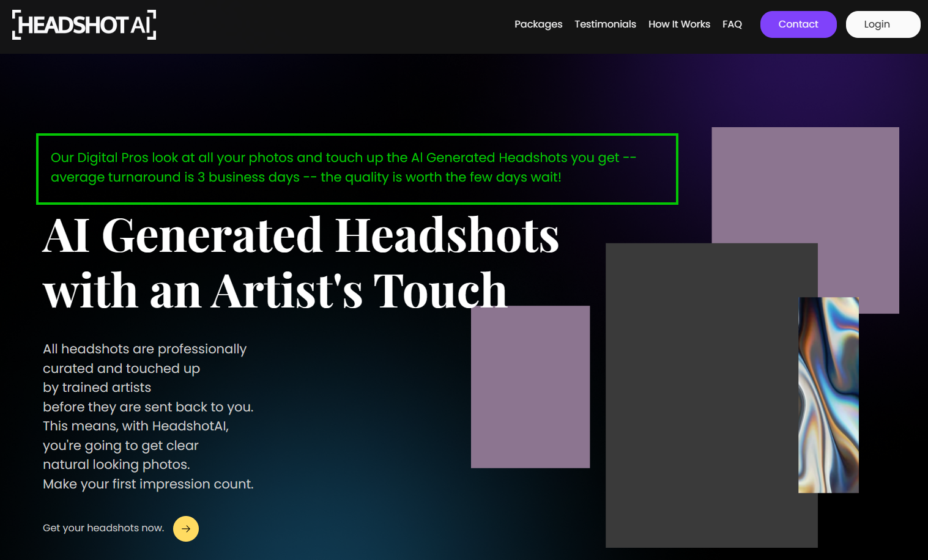Click the purple Contact button

coord(798,24)
